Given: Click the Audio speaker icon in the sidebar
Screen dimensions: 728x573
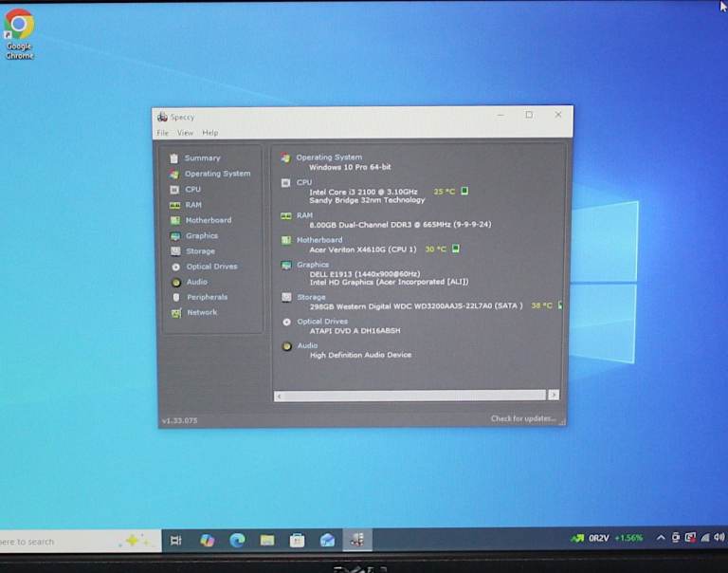Looking at the screenshot, I should 176,283.
